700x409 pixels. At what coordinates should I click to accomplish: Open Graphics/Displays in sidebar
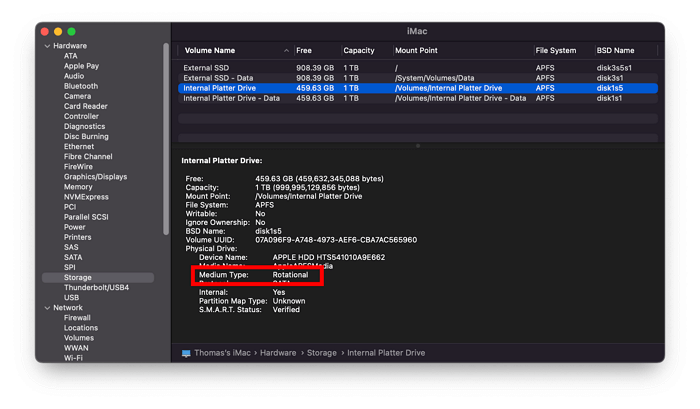(x=95, y=177)
